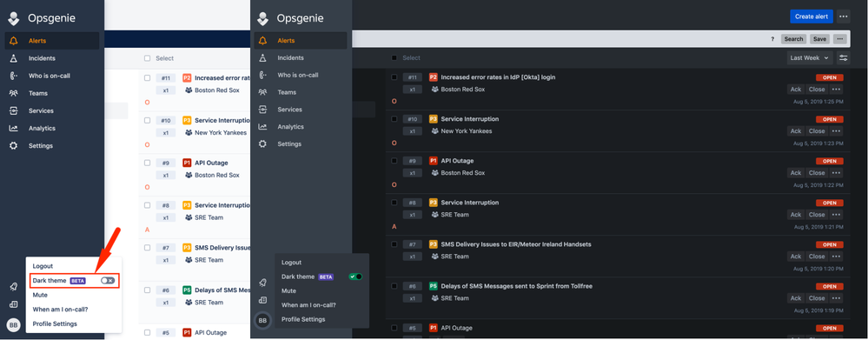Check alert #9 checkbox in light theme list
Viewport: 868px width, 340px height.
(147, 163)
